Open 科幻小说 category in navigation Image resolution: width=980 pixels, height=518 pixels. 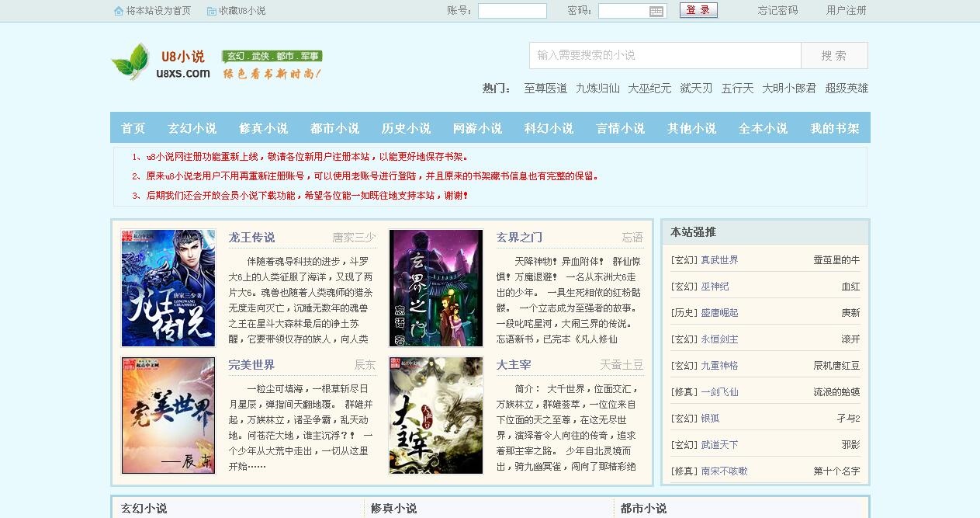pos(549,128)
